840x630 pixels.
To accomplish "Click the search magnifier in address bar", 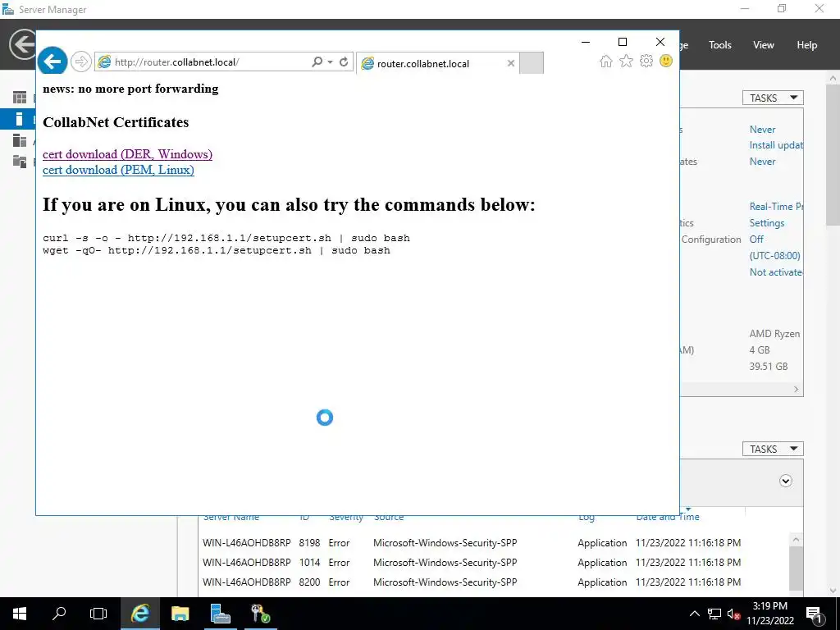I will (x=317, y=62).
